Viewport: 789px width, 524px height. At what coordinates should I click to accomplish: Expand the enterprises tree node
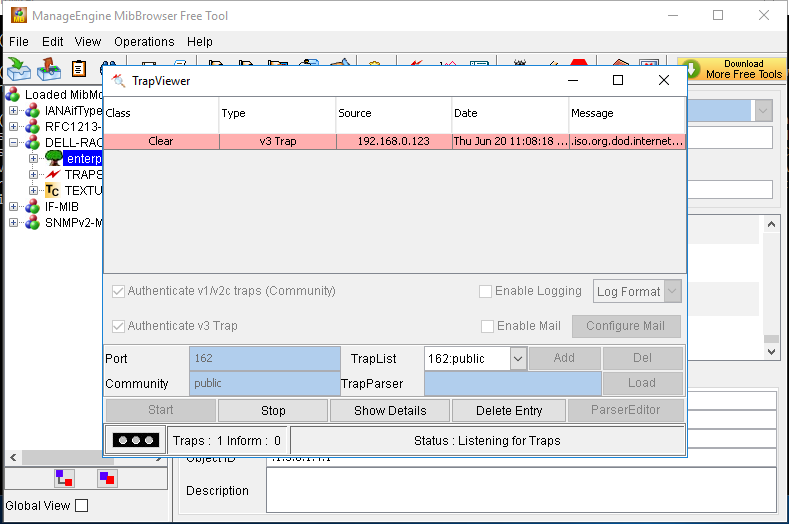(33, 159)
